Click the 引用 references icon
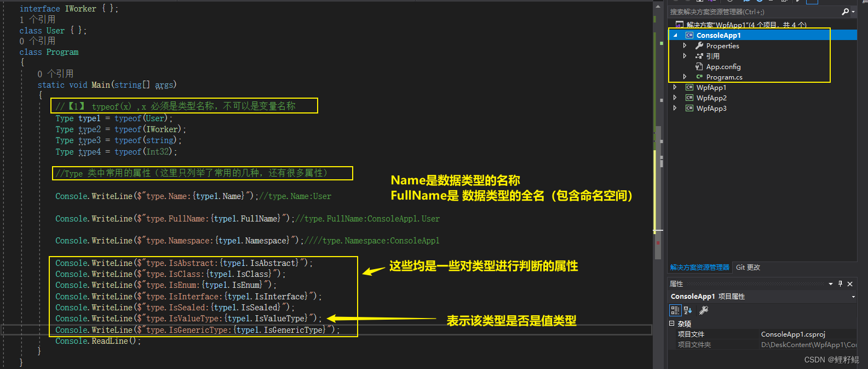Screen dimensions: 868x369 tap(699, 56)
